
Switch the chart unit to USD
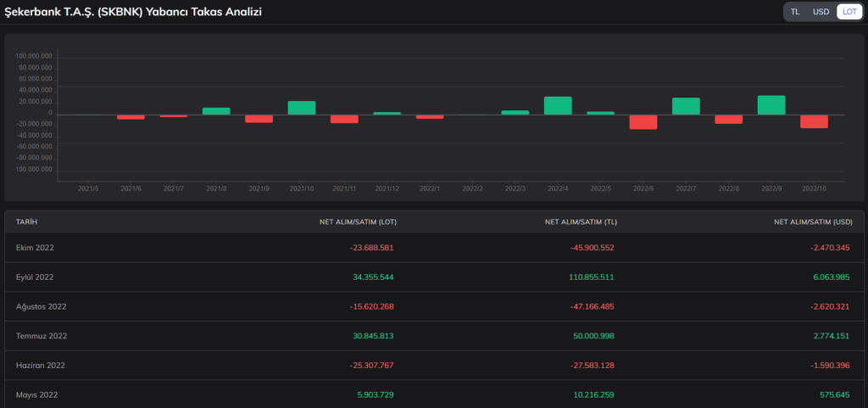click(x=821, y=12)
